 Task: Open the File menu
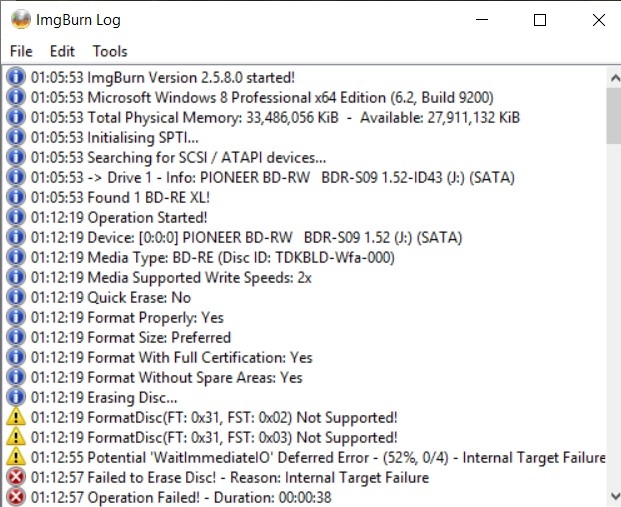coord(21,51)
